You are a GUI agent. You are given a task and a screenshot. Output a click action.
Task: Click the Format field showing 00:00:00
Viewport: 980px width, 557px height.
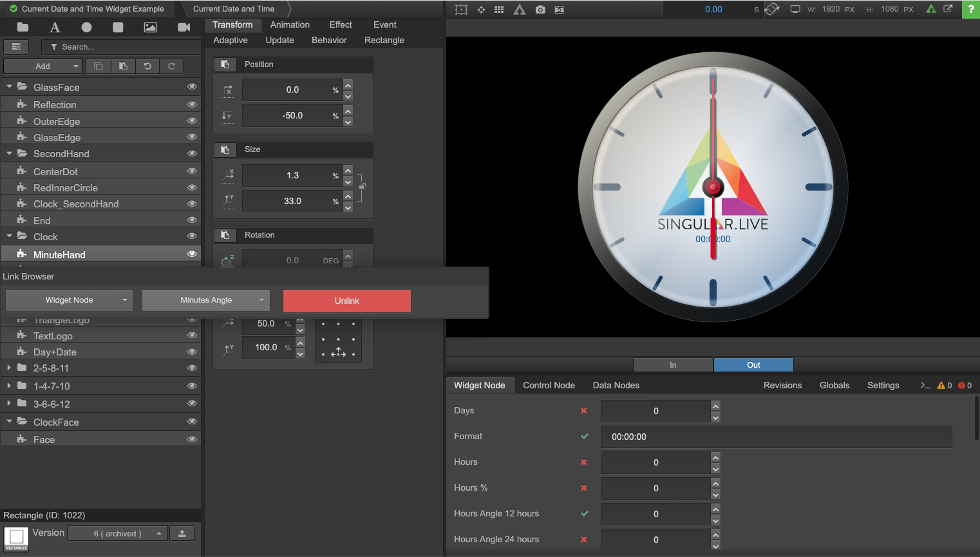[776, 437]
